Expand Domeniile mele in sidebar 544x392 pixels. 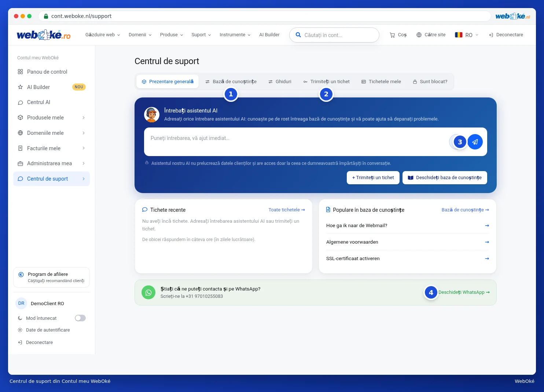coord(51,133)
